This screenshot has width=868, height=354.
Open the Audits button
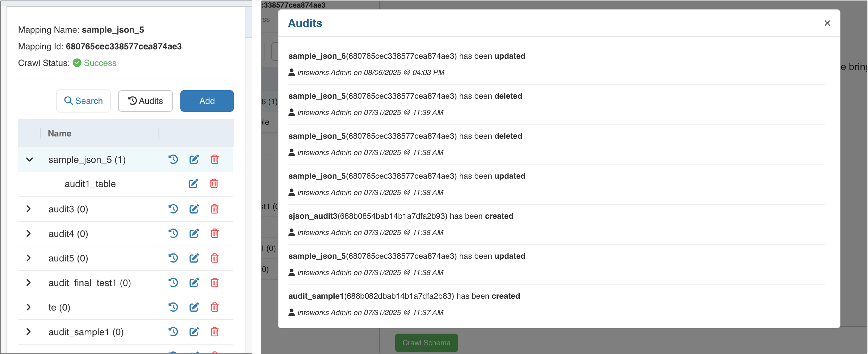pos(146,101)
